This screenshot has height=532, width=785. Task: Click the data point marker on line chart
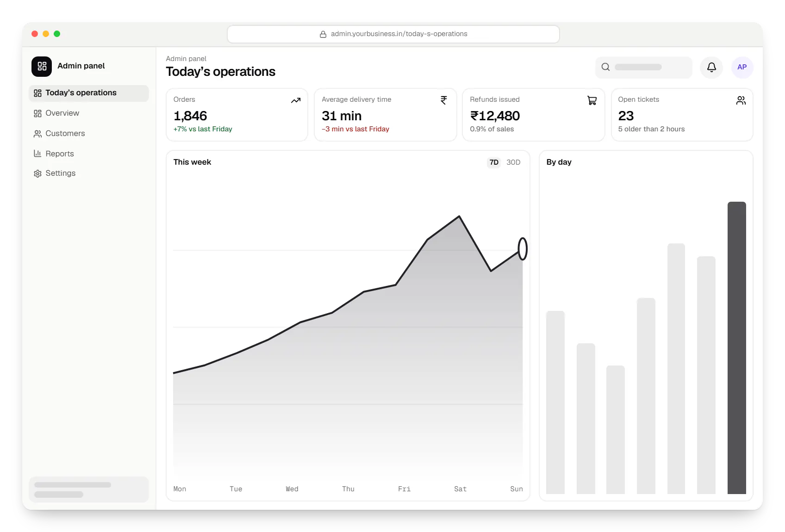tap(523, 249)
